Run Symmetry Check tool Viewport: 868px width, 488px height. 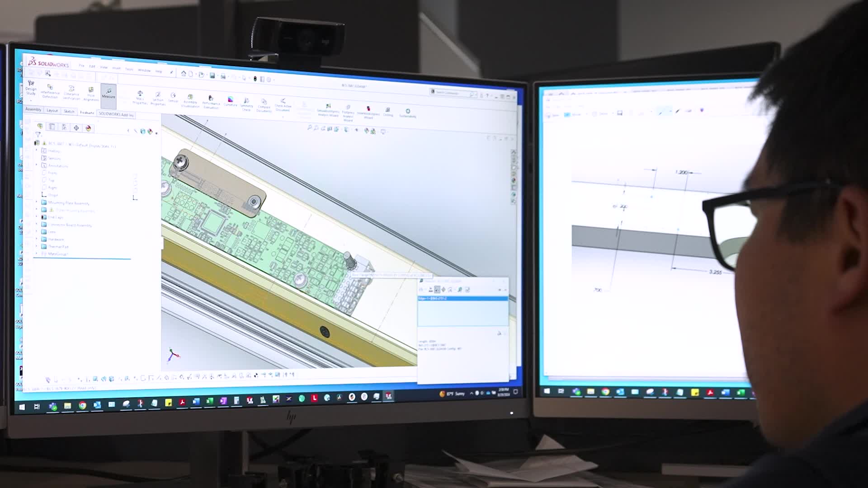(x=246, y=104)
